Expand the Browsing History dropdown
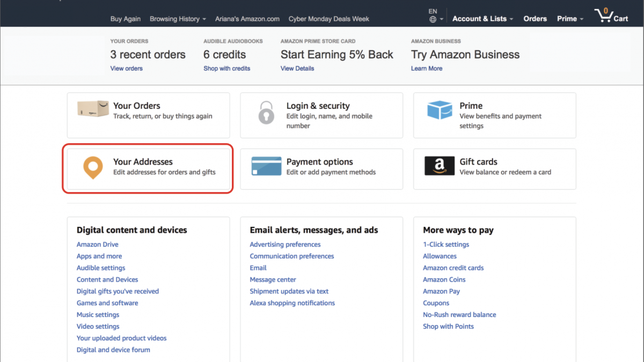 pyautogui.click(x=178, y=19)
